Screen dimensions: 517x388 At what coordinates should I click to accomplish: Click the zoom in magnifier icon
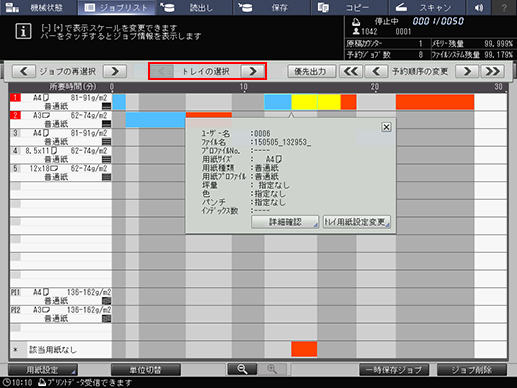point(272,369)
